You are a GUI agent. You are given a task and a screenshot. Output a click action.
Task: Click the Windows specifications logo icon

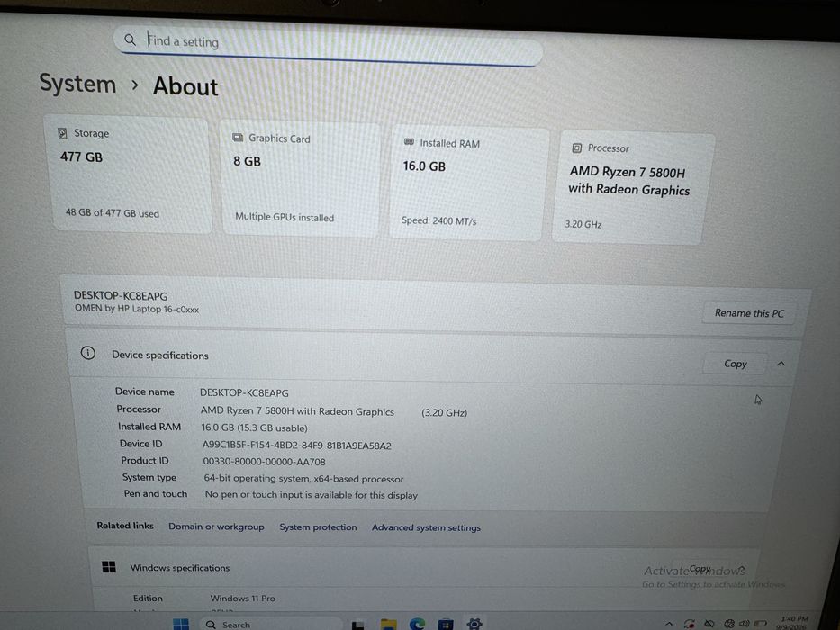tap(109, 567)
